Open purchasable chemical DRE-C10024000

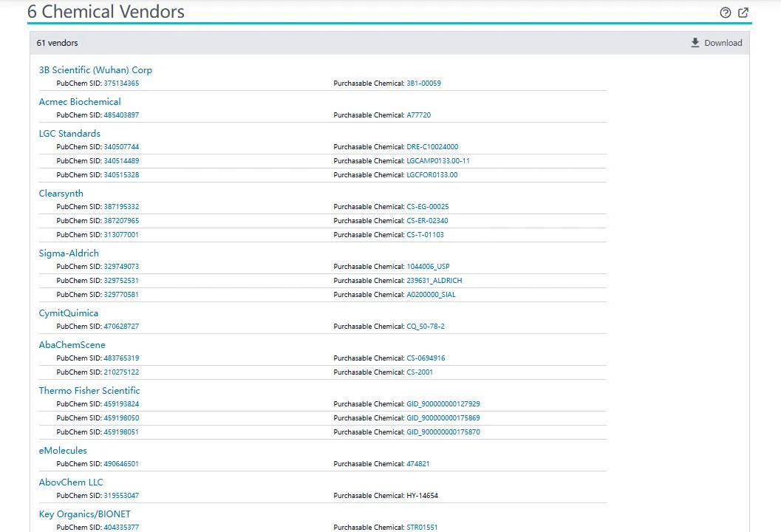432,147
